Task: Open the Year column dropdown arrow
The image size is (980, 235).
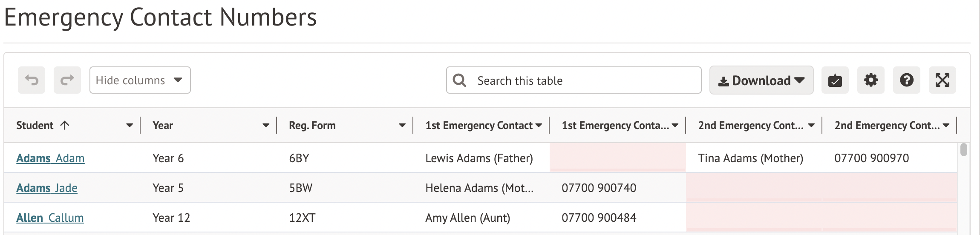Action: click(x=266, y=125)
